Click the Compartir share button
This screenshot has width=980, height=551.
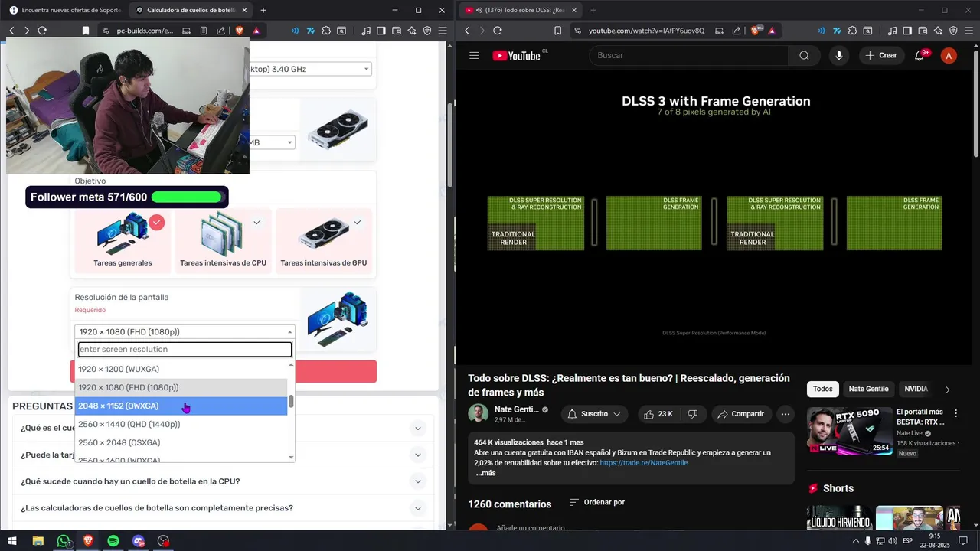740,414
